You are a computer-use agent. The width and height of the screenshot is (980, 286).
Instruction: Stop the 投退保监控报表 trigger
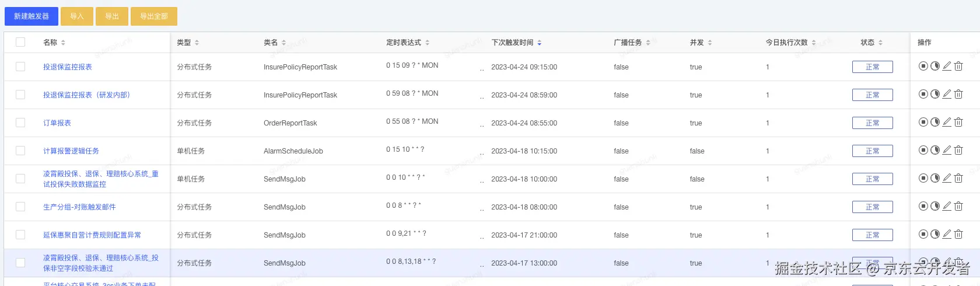click(x=923, y=66)
